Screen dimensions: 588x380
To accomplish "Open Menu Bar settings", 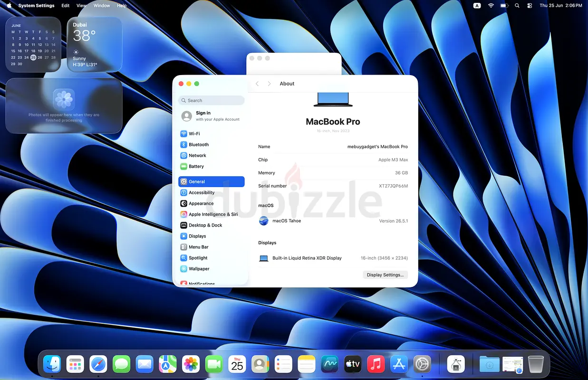I will pos(211,247).
